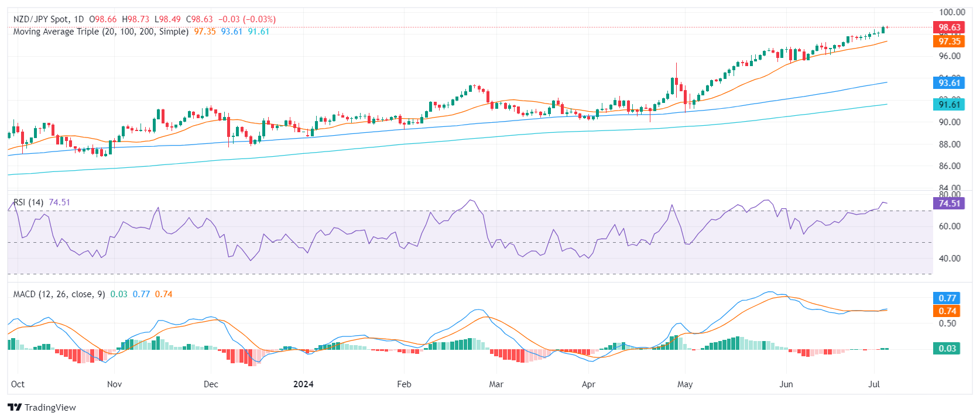Click the 1D timeframe label
Viewport: 980px width, 420px height.
tap(79, 19)
